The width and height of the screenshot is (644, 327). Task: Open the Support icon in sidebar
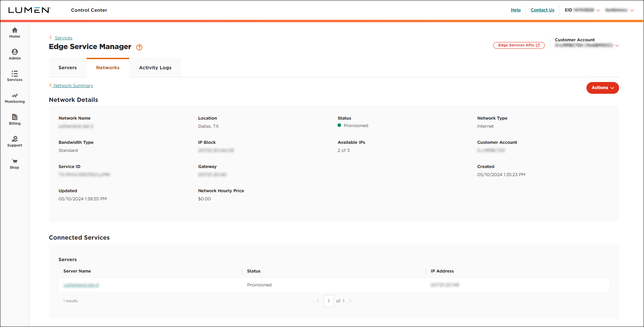(x=14, y=139)
